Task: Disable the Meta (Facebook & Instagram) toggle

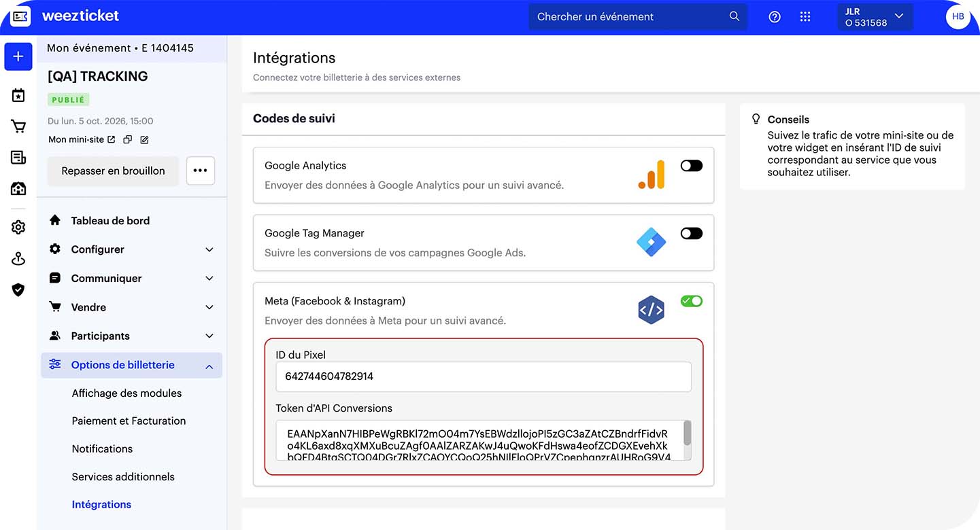Action: pos(691,300)
